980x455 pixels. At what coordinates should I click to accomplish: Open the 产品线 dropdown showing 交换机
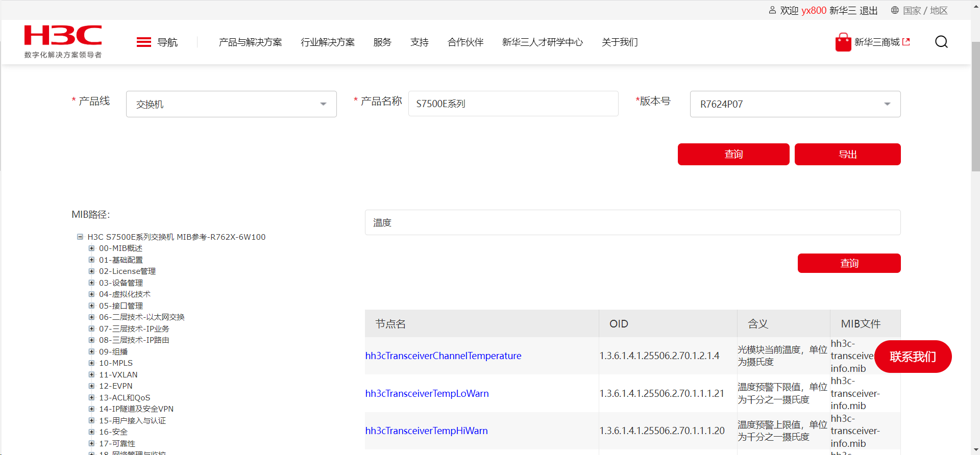point(231,104)
